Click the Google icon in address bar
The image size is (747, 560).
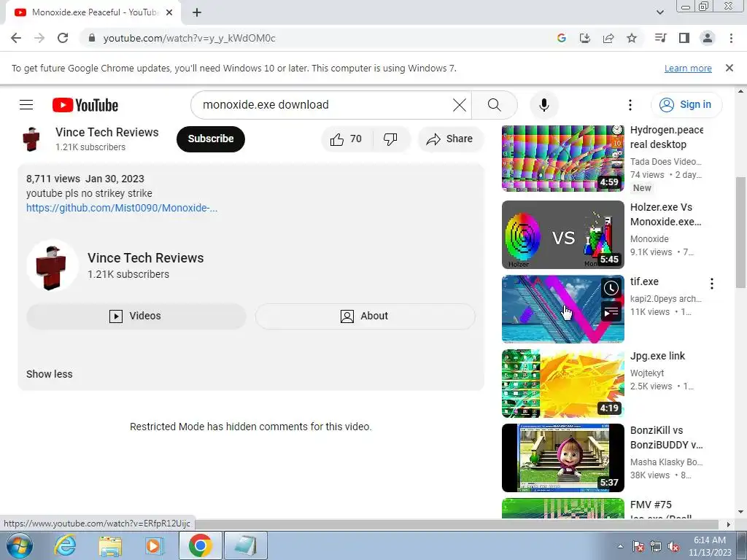[562, 38]
